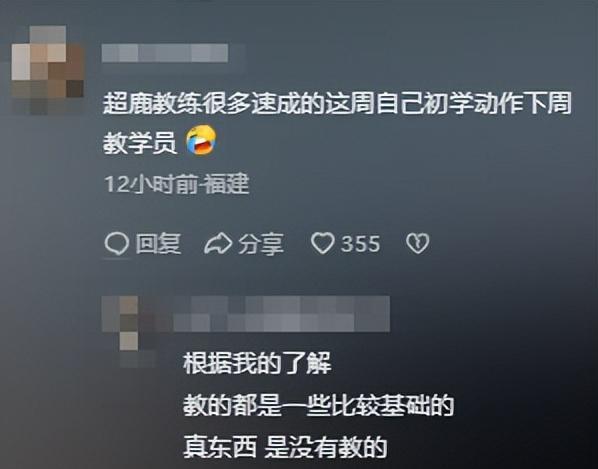Image resolution: width=598 pixels, height=469 pixels.
Task: Click the 355 like count
Action: pyautogui.click(x=360, y=244)
